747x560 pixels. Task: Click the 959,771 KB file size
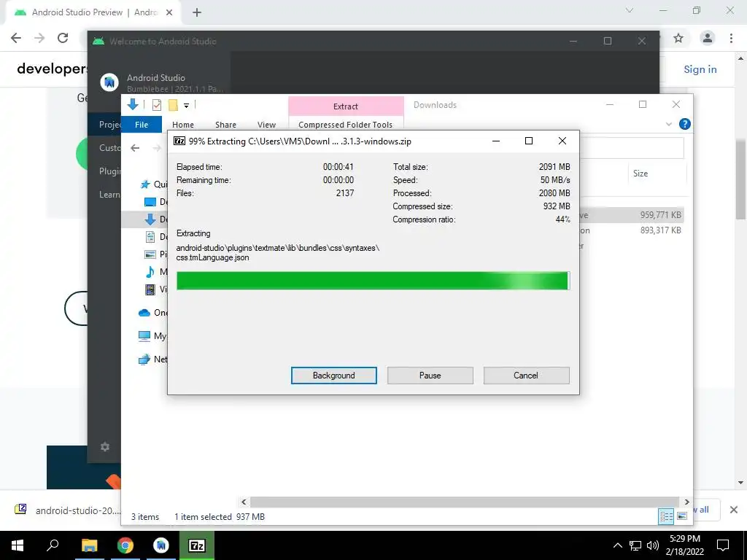660,215
